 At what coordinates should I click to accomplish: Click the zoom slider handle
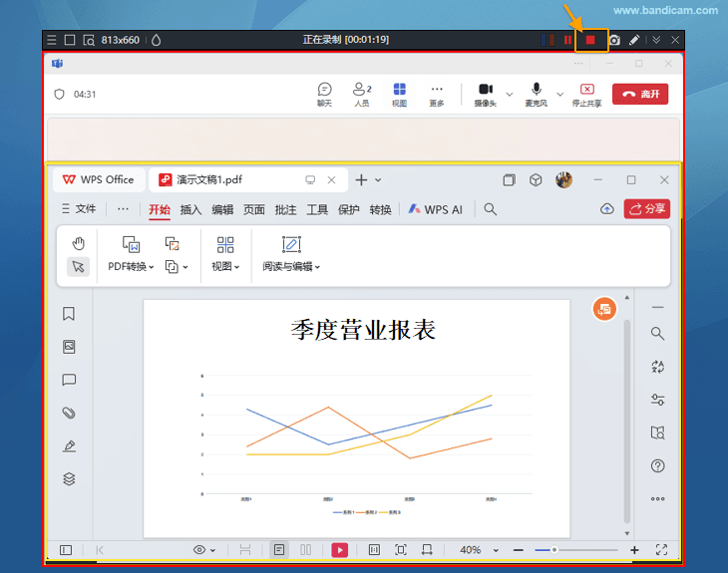(x=553, y=550)
